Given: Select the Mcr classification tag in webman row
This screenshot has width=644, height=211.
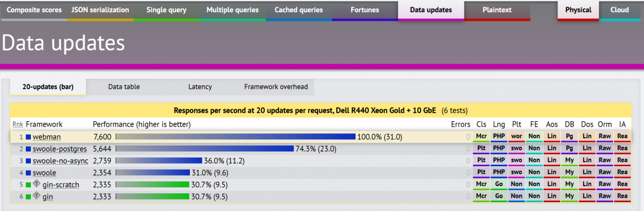Looking at the screenshot, I should [481, 136].
